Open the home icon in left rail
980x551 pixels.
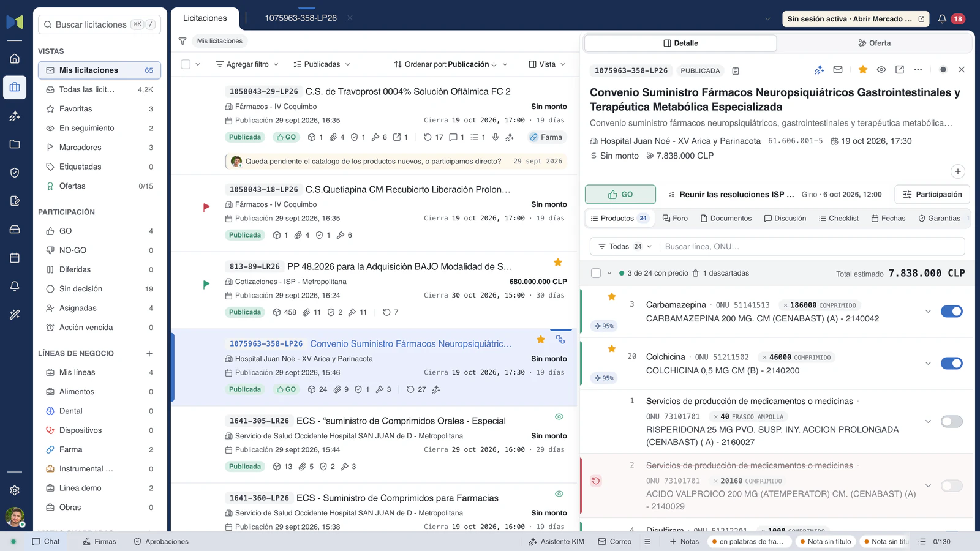[15, 59]
